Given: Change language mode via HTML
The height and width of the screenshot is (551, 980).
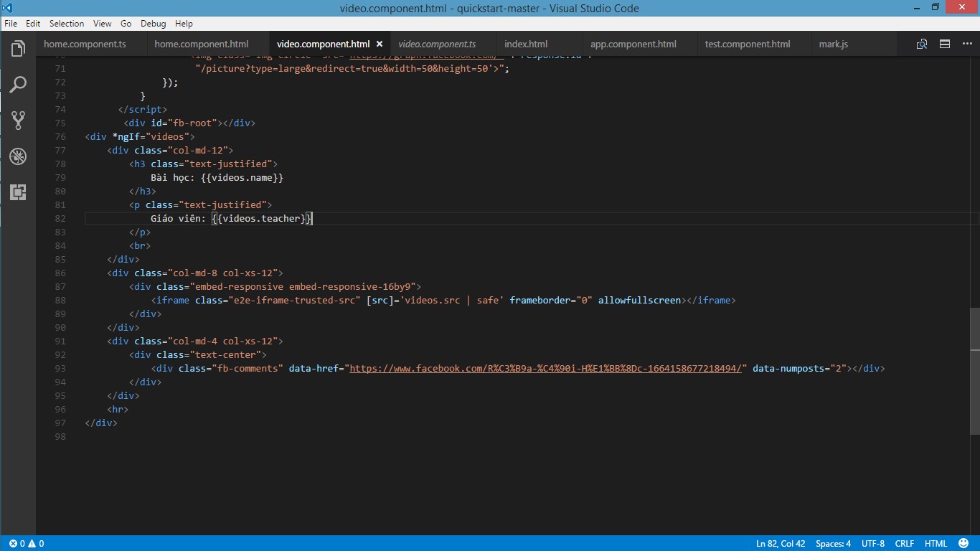Looking at the screenshot, I should pyautogui.click(x=936, y=544).
